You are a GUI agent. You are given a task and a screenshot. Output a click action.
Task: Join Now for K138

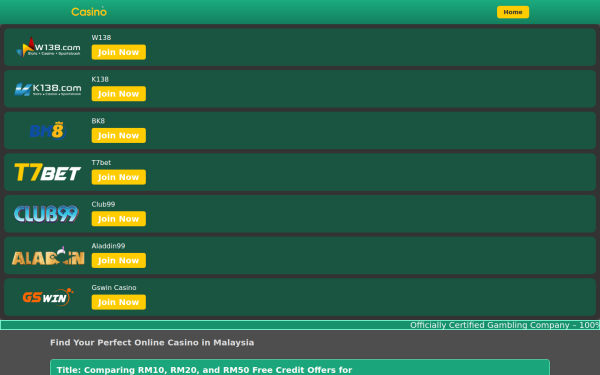[x=119, y=94]
